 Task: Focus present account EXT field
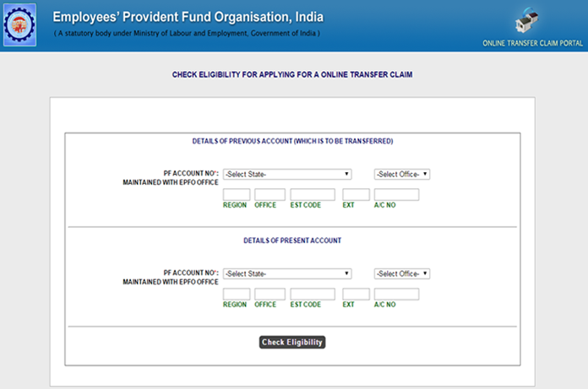356,294
